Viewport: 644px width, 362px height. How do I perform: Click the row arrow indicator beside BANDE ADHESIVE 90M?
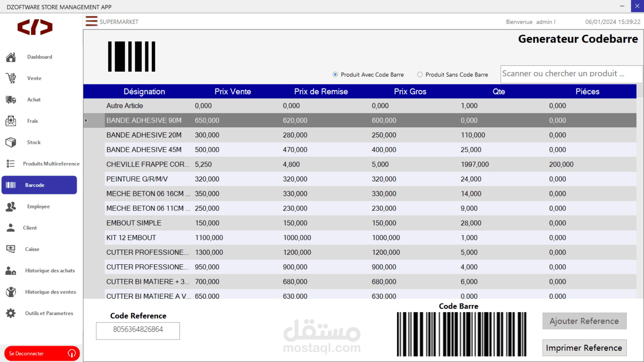[87, 120]
